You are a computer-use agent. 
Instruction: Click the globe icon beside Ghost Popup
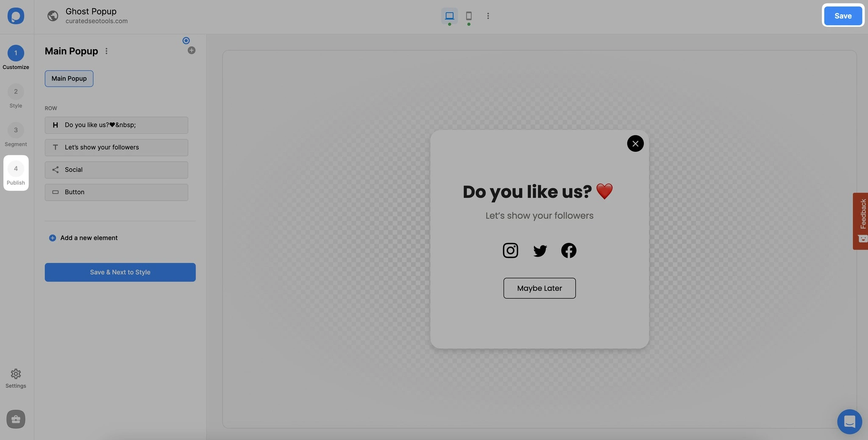53,16
